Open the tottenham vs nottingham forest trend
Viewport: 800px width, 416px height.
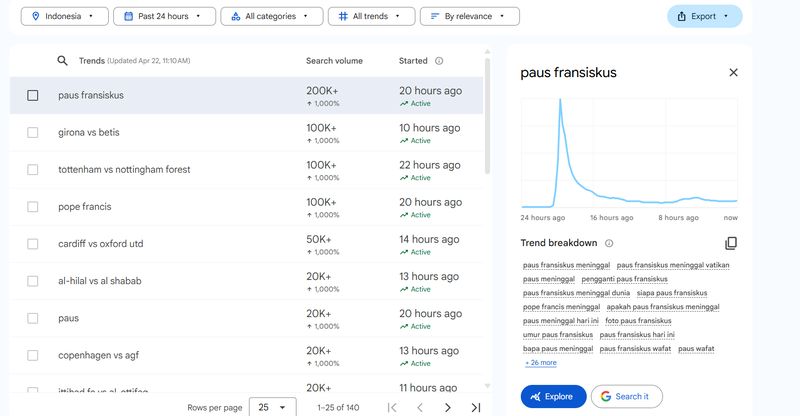pos(246,169)
